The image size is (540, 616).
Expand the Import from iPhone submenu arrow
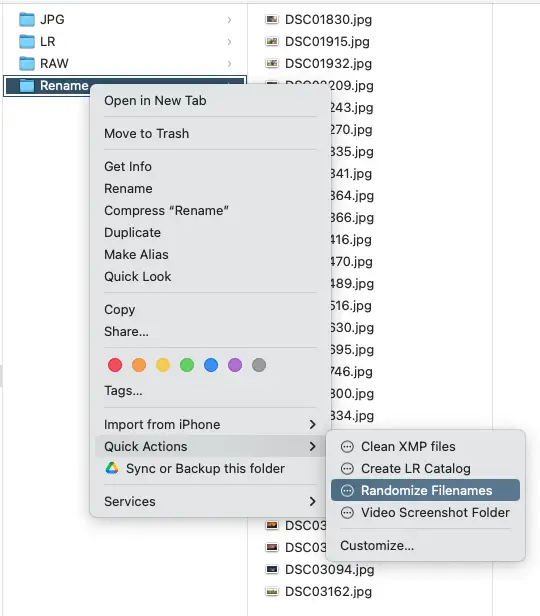coord(312,424)
